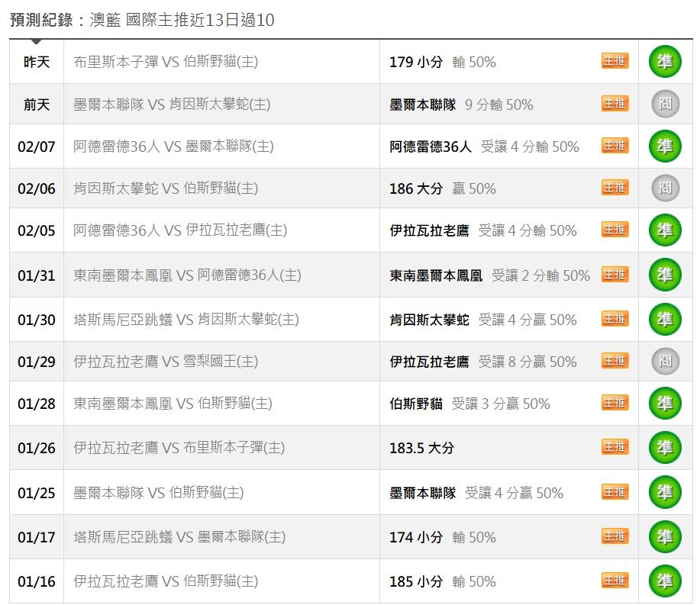The width and height of the screenshot is (700, 605).
Task: Click the 01/26 date cell
Action: [37, 448]
